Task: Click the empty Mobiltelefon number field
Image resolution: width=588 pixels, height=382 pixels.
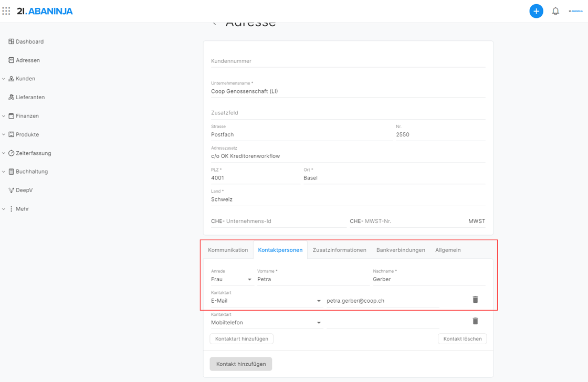Action: click(x=383, y=322)
